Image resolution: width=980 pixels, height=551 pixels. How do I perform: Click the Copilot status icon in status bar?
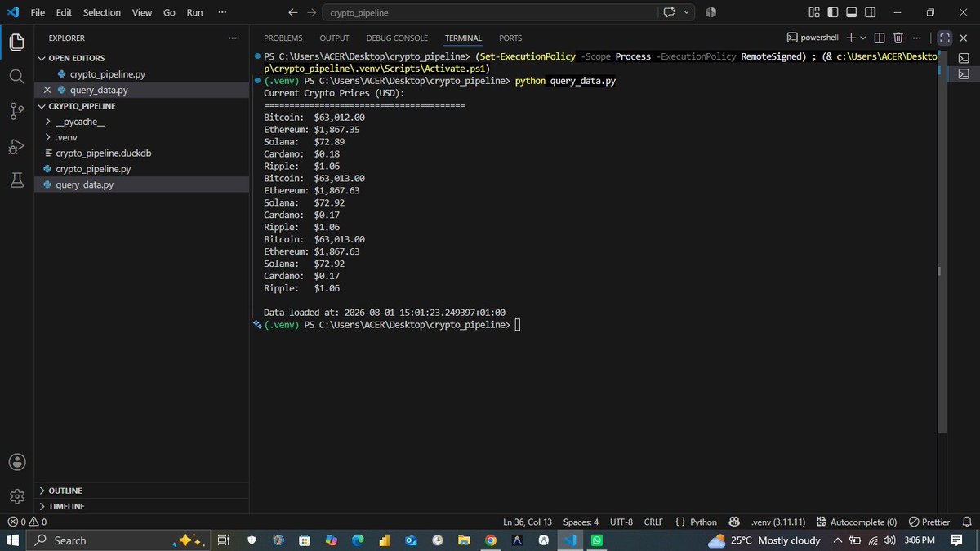[x=734, y=522]
